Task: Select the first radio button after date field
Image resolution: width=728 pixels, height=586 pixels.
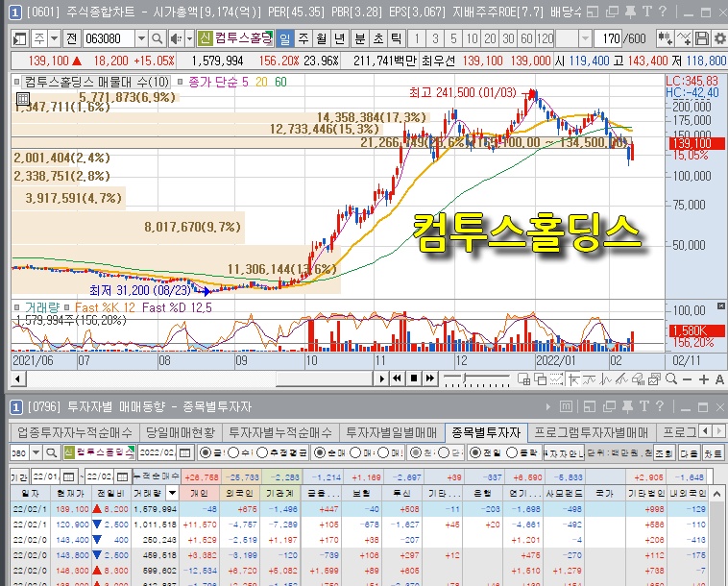Action: tap(205, 452)
